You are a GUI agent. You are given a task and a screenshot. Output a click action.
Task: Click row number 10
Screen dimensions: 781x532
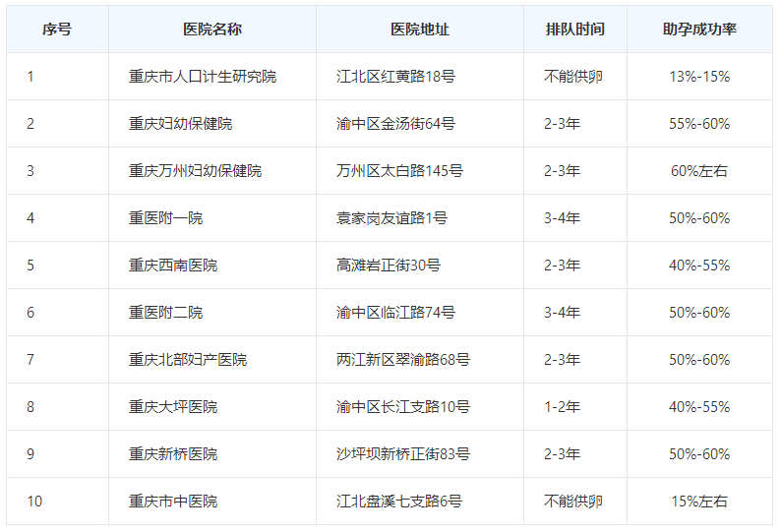(x=34, y=502)
